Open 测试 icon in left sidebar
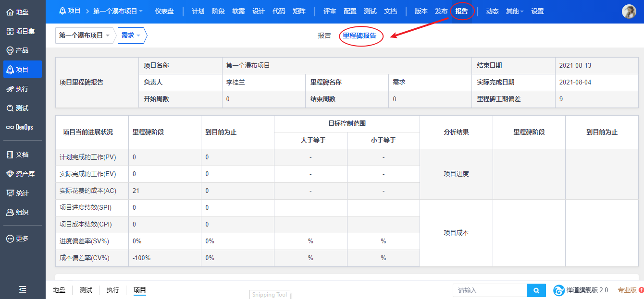 [10, 108]
